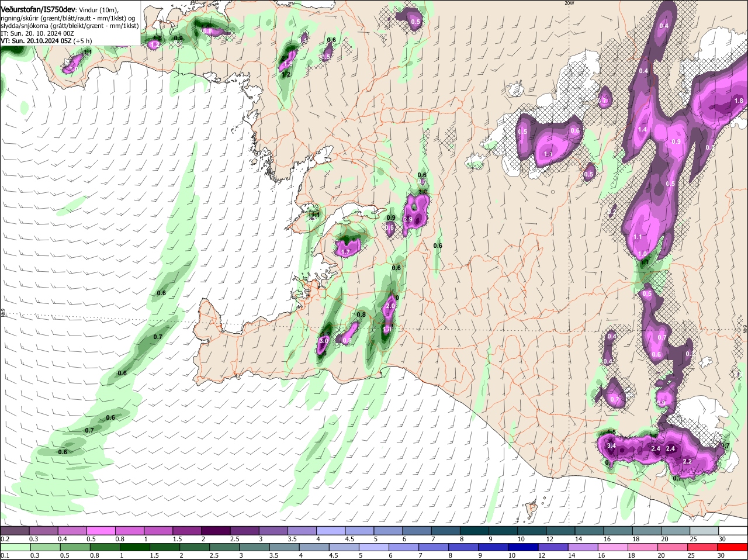Click the '12' label in the rain legend row
748x560 pixels.
pos(542,555)
